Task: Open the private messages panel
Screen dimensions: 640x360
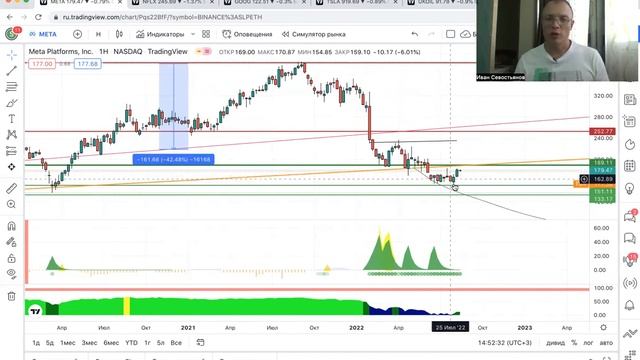Action: click(x=630, y=238)
